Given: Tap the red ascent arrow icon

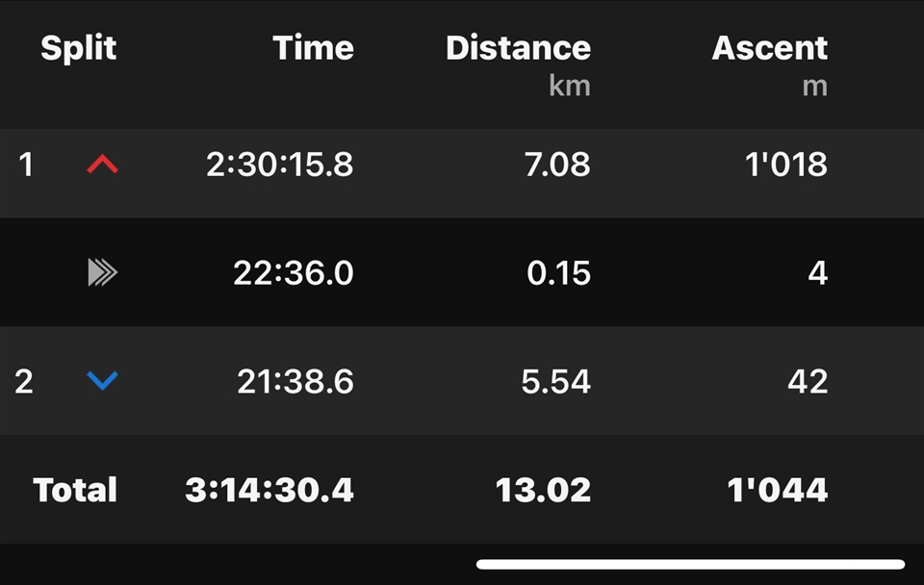Looking at the screenshot, I should tap(103, 164).
